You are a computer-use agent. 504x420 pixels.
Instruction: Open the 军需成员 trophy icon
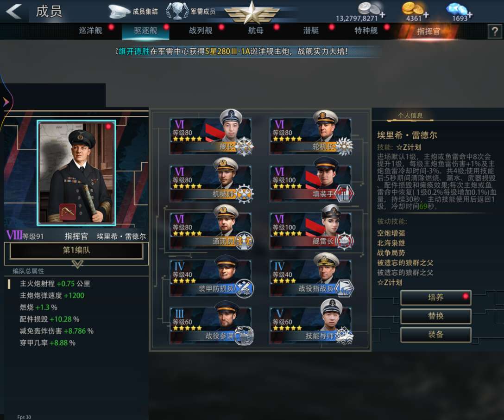[x=177, y=11]
